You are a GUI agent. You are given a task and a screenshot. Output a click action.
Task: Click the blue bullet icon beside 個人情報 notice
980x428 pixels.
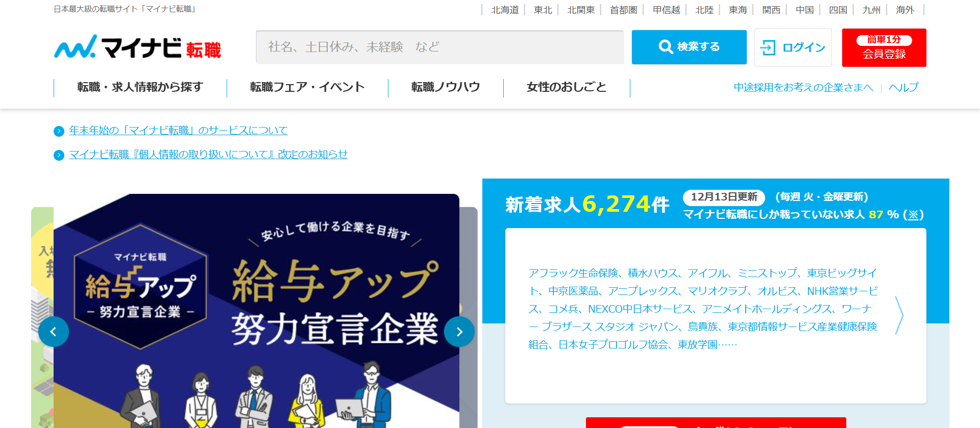click(59, 155)
